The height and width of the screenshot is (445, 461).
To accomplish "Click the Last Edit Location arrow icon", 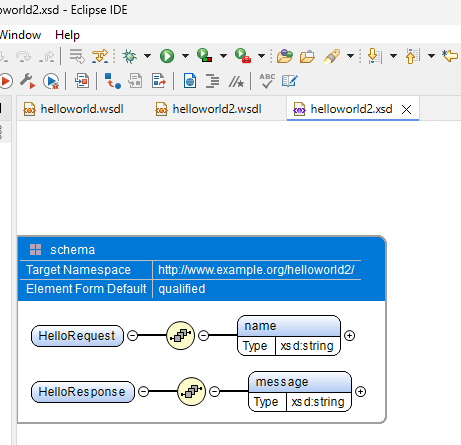I will (x=450, y=55).
